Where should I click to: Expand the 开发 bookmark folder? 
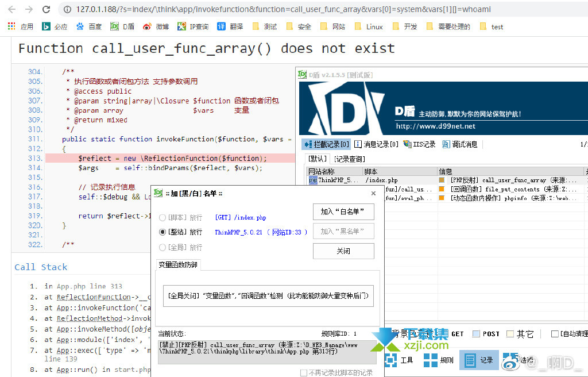[405, 26]
